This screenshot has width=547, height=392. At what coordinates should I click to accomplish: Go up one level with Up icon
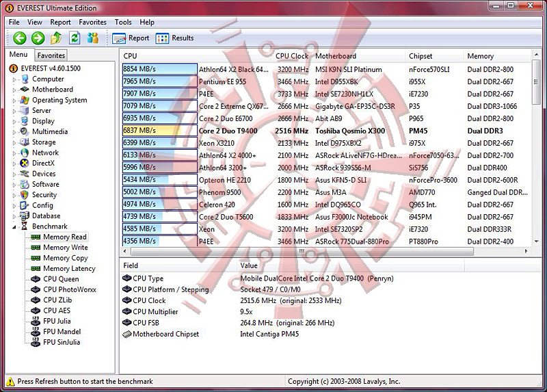(56, 38)
